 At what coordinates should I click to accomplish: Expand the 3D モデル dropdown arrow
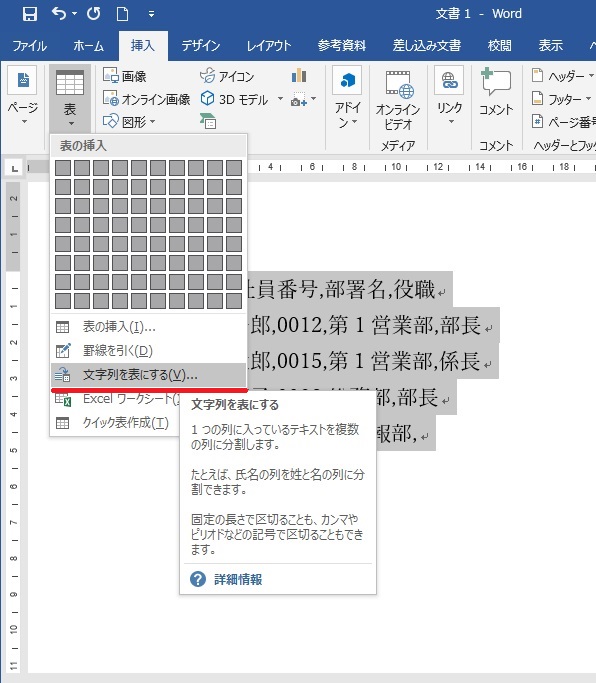pos(280,99)
